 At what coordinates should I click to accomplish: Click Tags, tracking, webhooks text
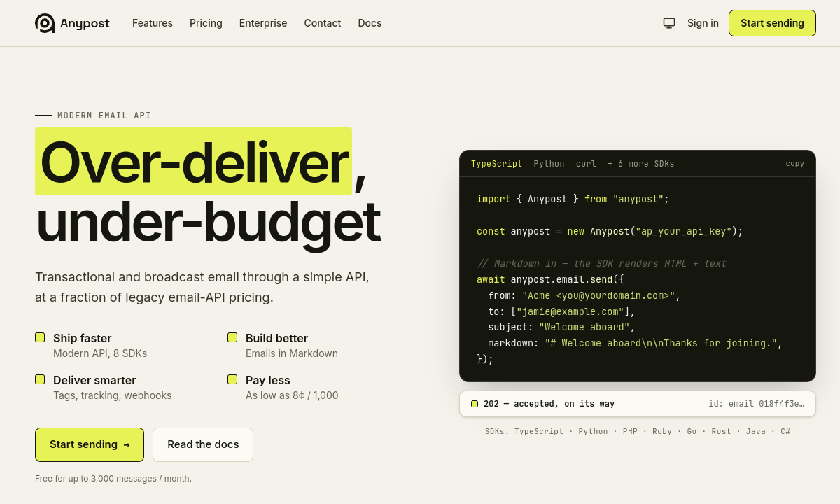click(x=112, y=395)
